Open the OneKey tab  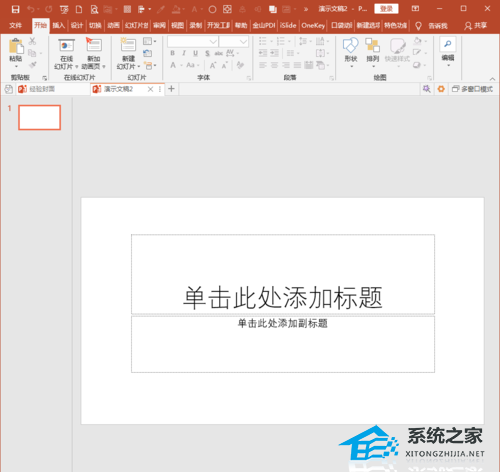[313, 25]
